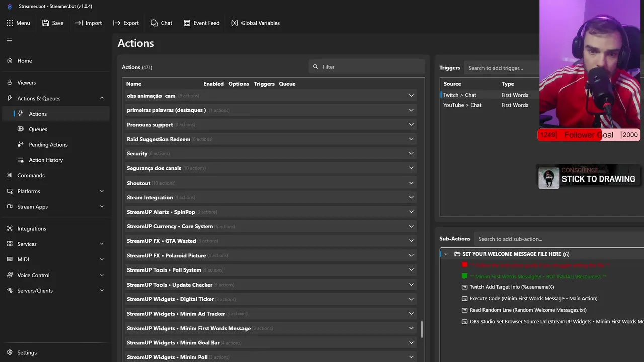Click the Type column header in Triggers

(x=508, y=84)
